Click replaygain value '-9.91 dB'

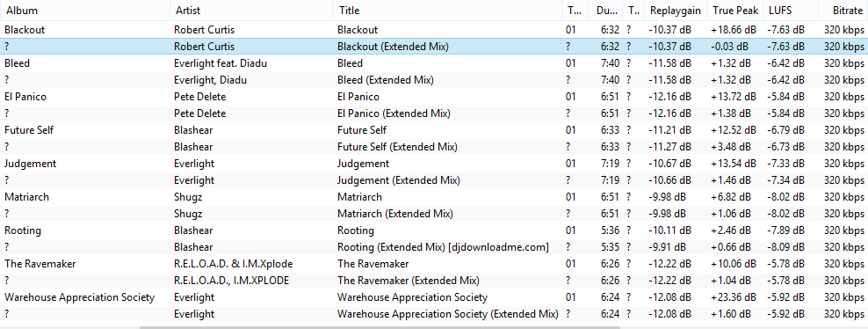(668, 247)
